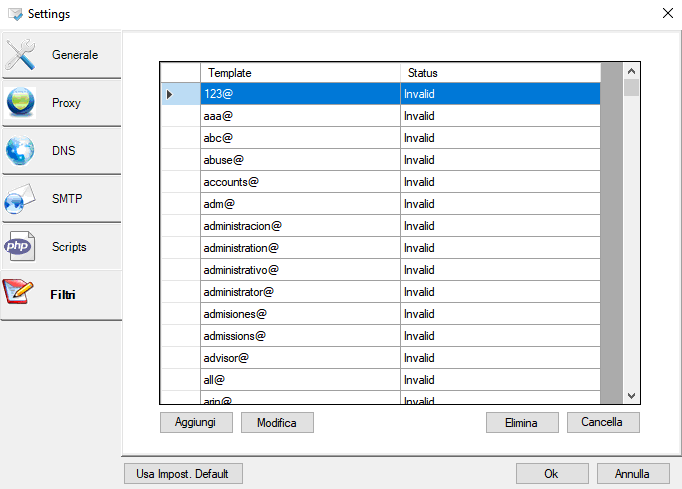This screenshot has height=489, width=682.
Task: Click the Status cell of administrator@ row
Action: pos(500,292)
